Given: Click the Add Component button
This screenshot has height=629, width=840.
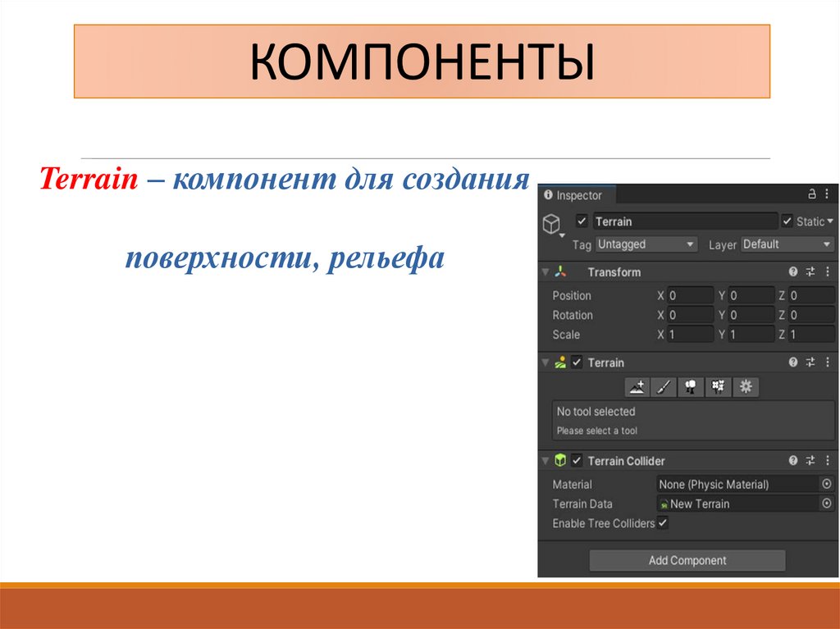Looking at the screenshot, I should (687, 560).
